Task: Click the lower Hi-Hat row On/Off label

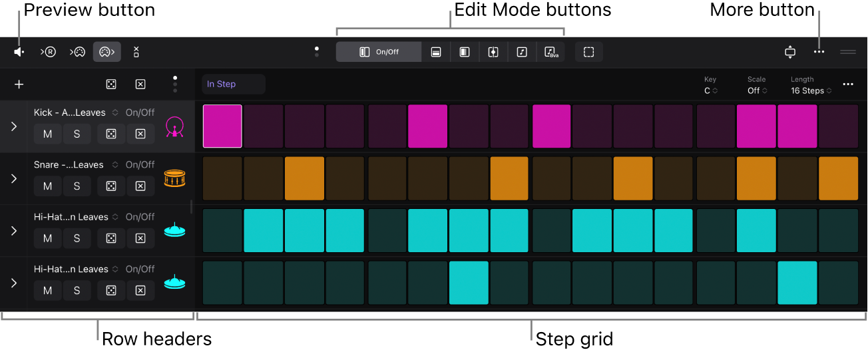Action: coord(140,269)
